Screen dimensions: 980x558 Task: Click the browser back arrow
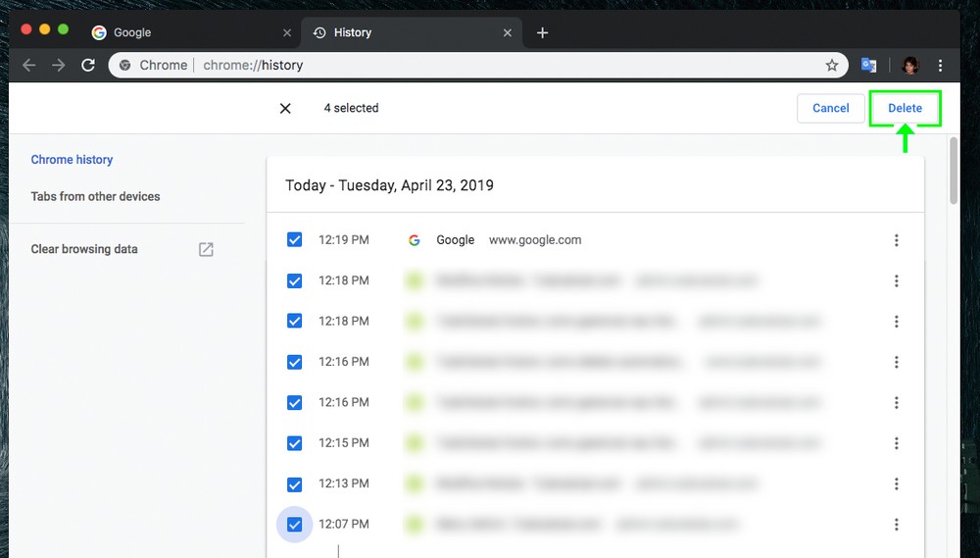(28, 66)
